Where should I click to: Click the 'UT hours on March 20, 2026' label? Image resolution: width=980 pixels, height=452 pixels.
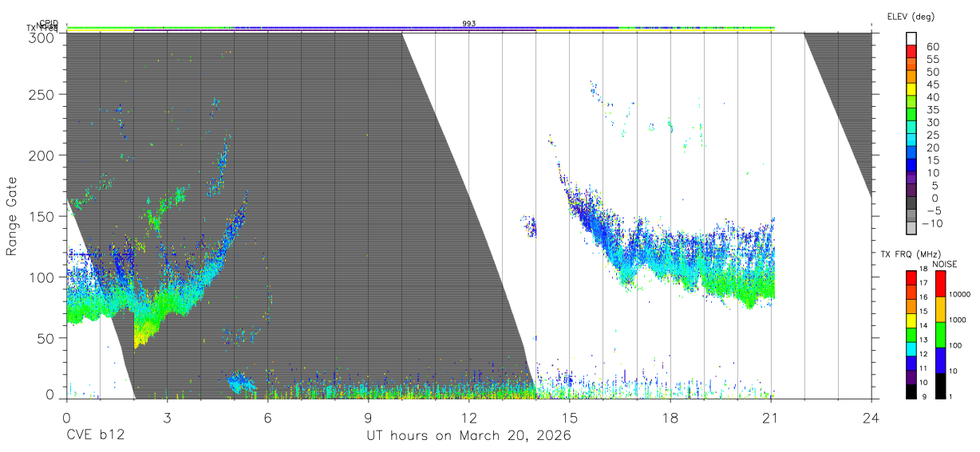tap(468, 436)
